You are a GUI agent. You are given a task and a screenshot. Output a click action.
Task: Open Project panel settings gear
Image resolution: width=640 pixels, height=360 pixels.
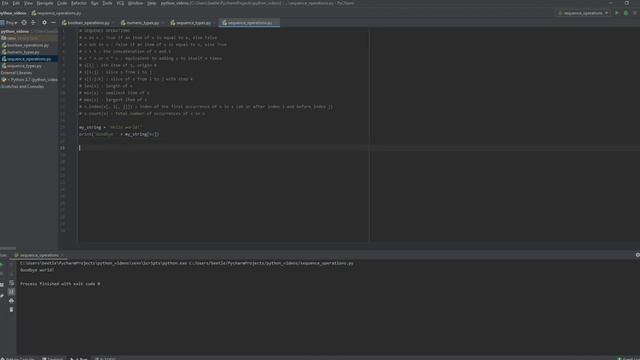pos(44,23)
